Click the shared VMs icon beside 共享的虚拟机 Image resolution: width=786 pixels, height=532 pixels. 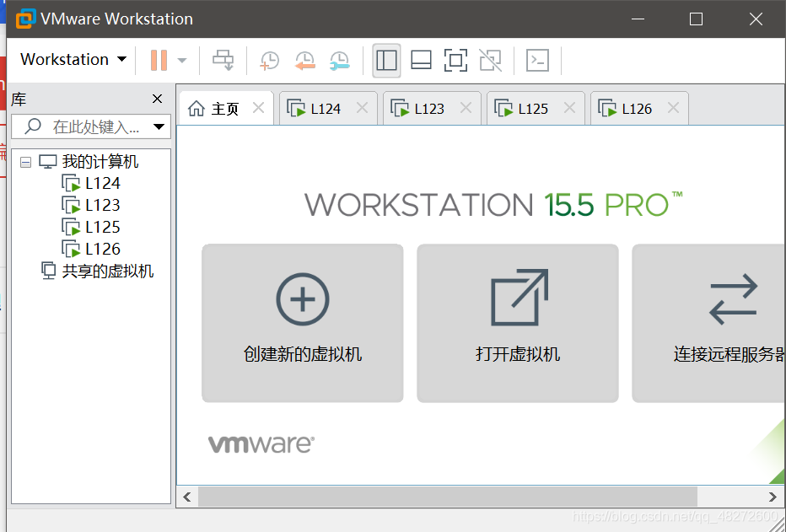48,271
